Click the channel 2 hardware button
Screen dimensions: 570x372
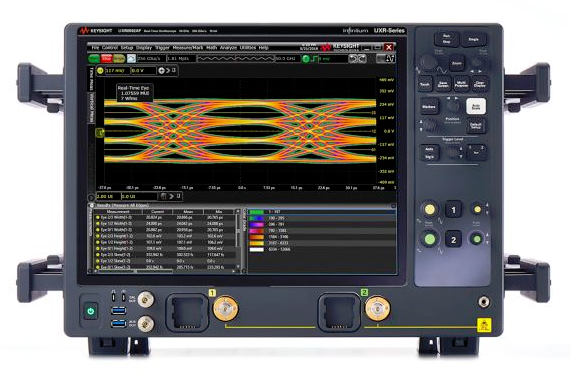[453, 240]
